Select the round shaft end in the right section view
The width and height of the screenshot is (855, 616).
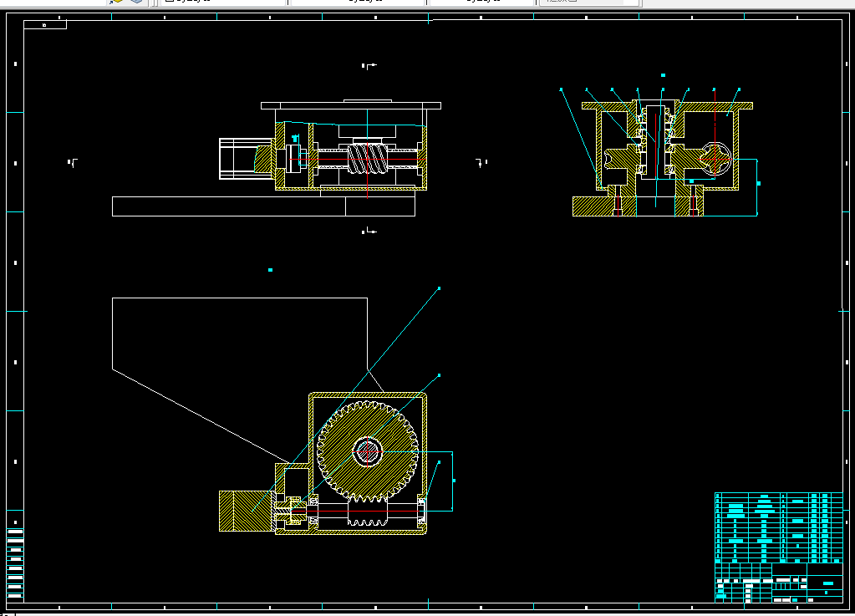(715, 159)
